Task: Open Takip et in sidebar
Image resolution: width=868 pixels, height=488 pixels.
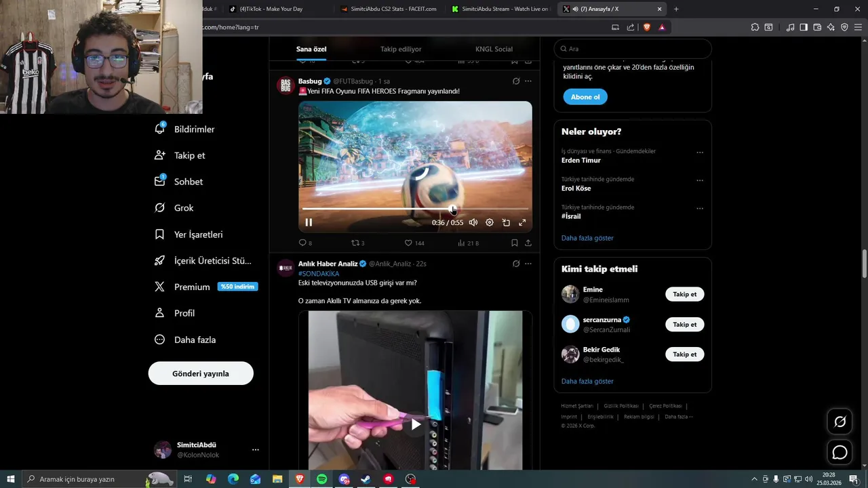Action: pyautogui.click(x=180, y=155)
